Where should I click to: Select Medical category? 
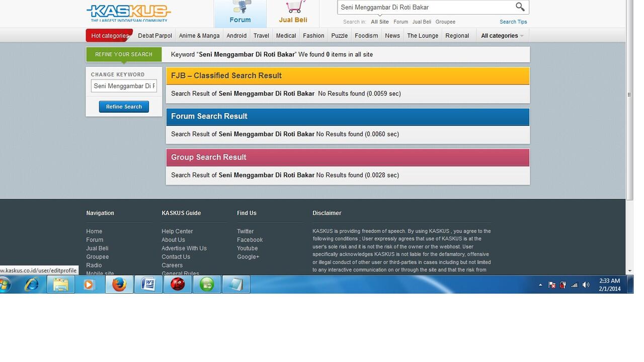coord(286,36)
